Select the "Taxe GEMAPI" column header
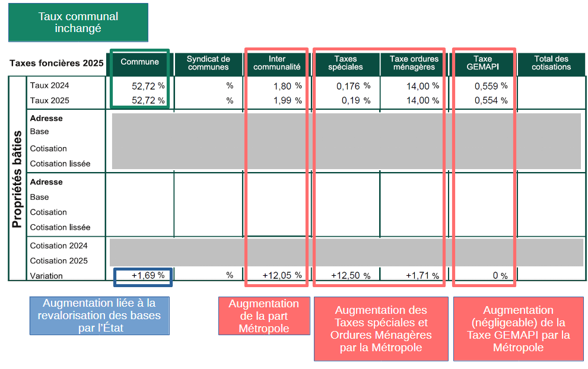This screenshot has width=588, height=369. tap(483, 63)
